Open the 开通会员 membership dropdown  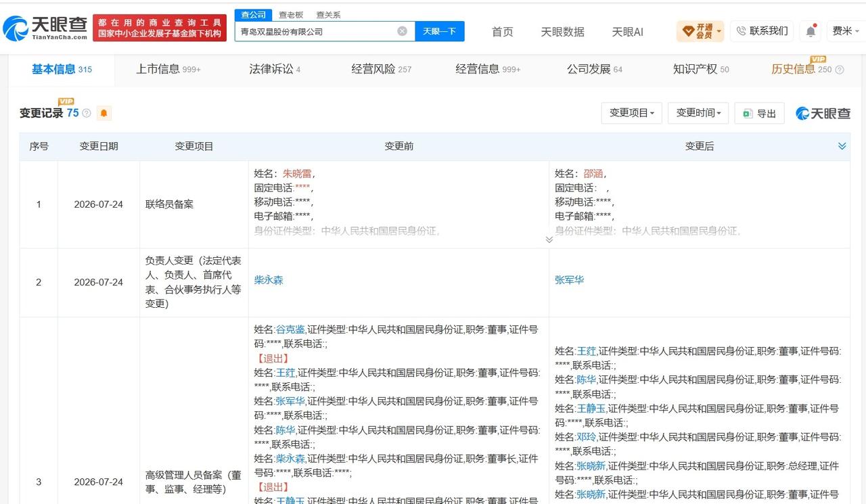tap(701, 31)
